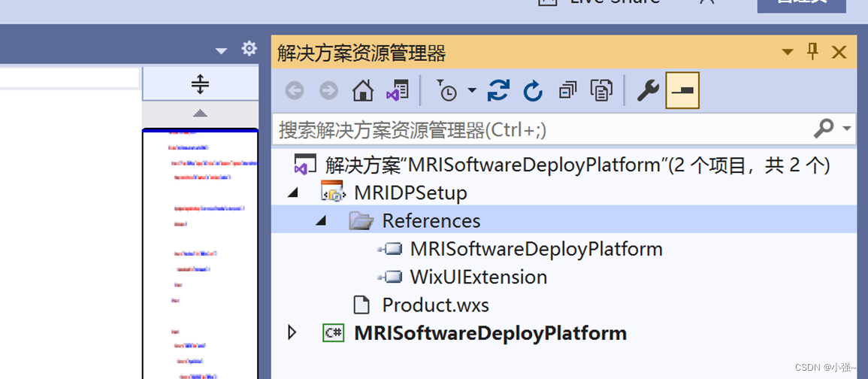The width and height of the screenshot is (868, 379).
Task: Open search options dropdown arrow beside magnifier
Action: [x=847, y=129]
